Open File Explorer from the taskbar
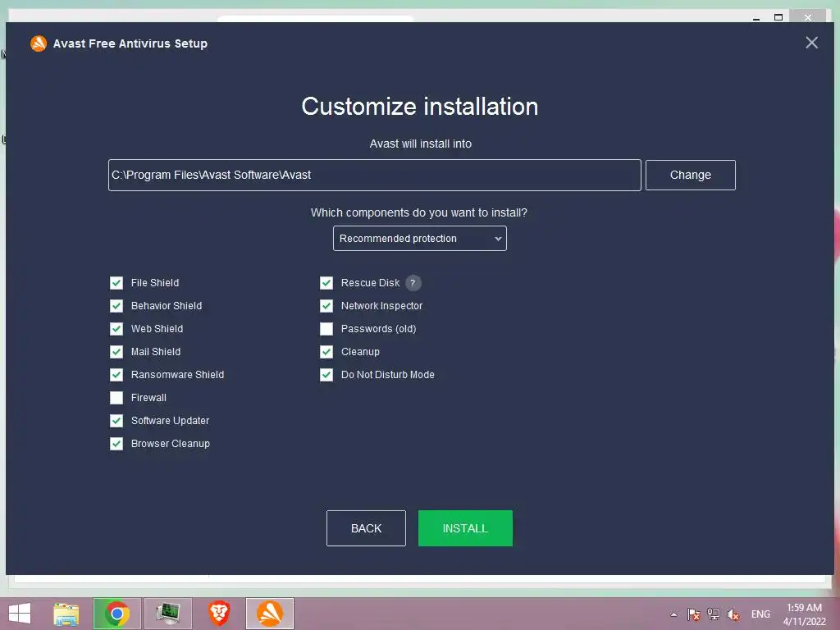 [66, 614]
